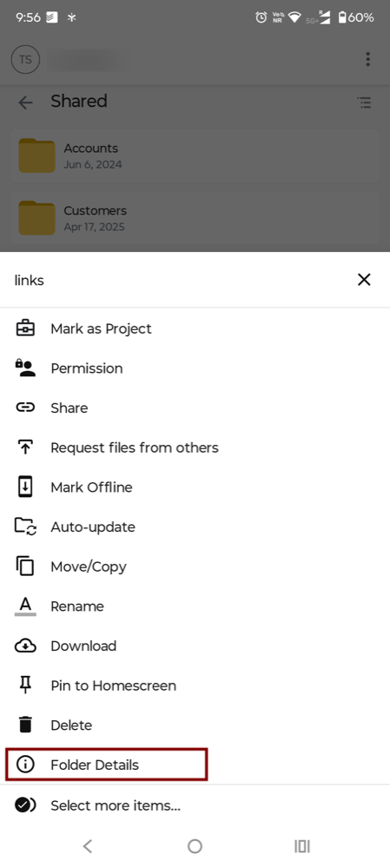The height and width of the screenshot is (868, 390).
Task: Tap the Android home navigation button
Action: [195, 846]
